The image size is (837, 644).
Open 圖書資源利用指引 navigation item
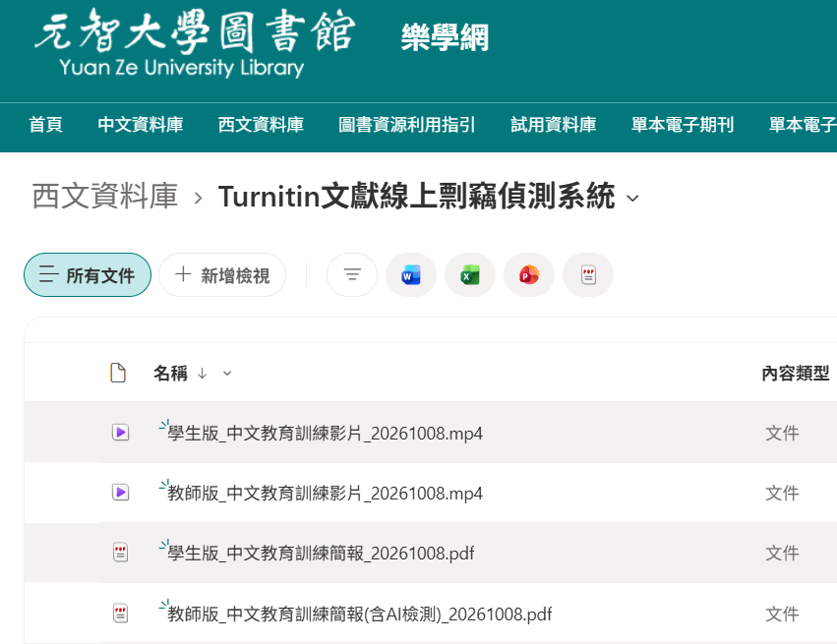407,125
